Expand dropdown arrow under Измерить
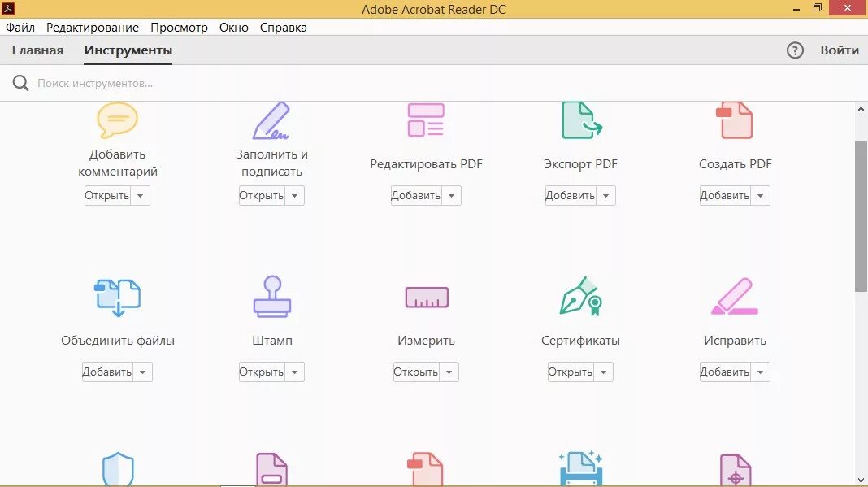The width and height of the screenshot is (868, 487). click(449, 372)
